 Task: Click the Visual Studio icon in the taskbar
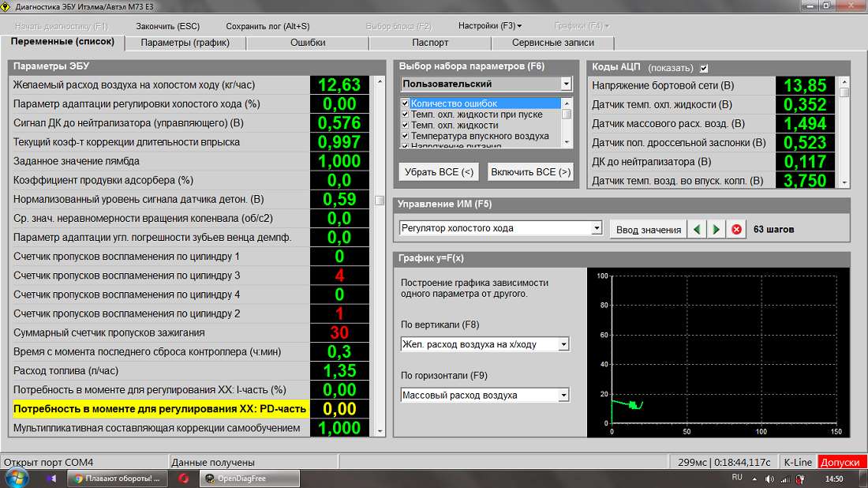52,479
